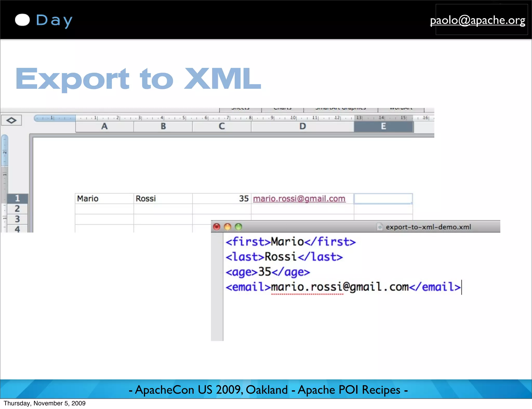Zoom the XML editor window

[x=238, y=227]
